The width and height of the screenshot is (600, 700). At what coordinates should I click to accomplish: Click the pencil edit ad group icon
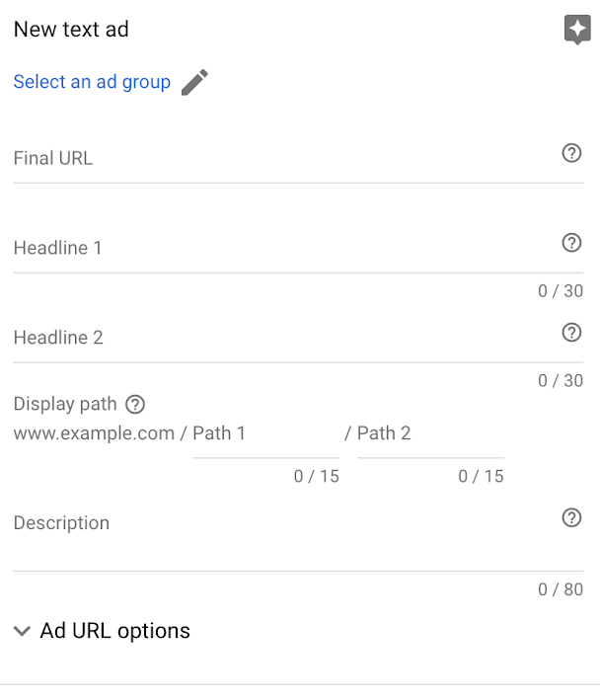tap(194, 82)
